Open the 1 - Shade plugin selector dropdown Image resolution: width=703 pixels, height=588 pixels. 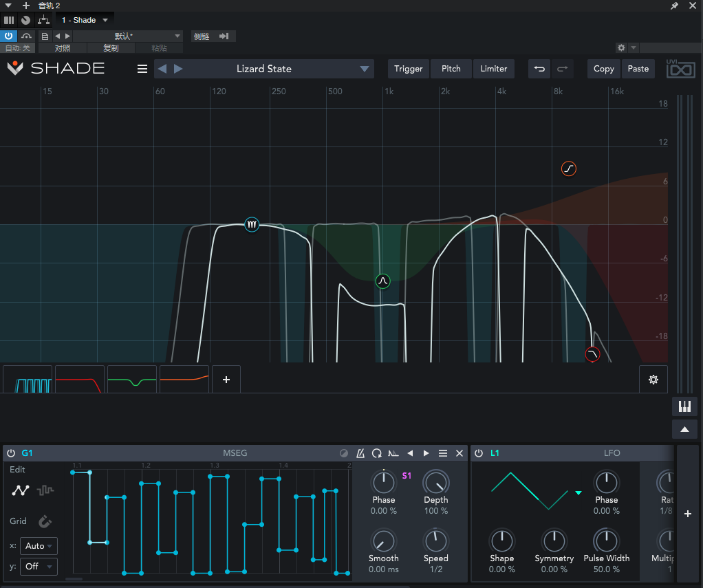pyautogui.click(x=85, y=20)
